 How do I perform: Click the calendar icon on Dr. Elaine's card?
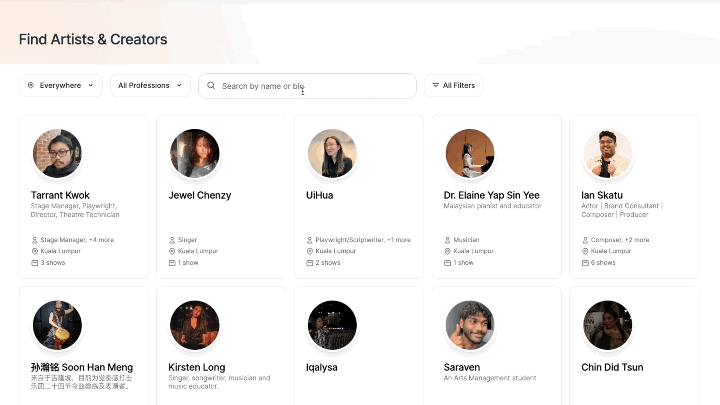[447, 263]
